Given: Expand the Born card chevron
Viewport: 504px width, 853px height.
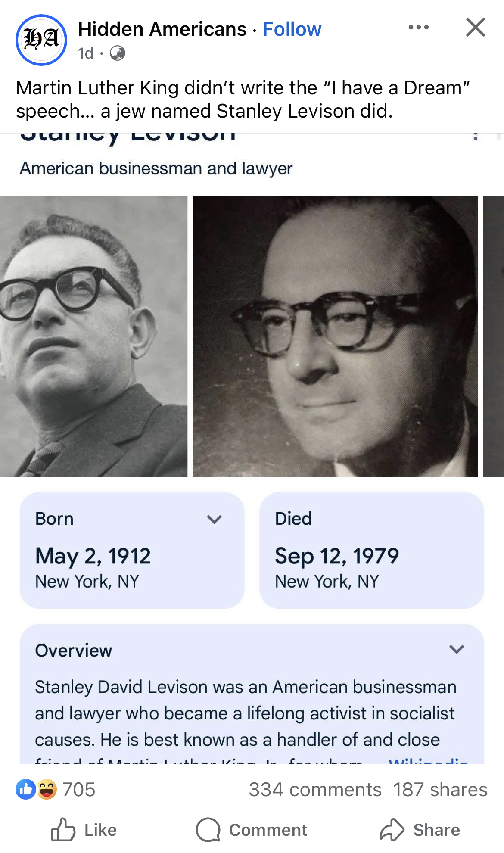Looking at the screenshot, I should (x=214, y=519).
